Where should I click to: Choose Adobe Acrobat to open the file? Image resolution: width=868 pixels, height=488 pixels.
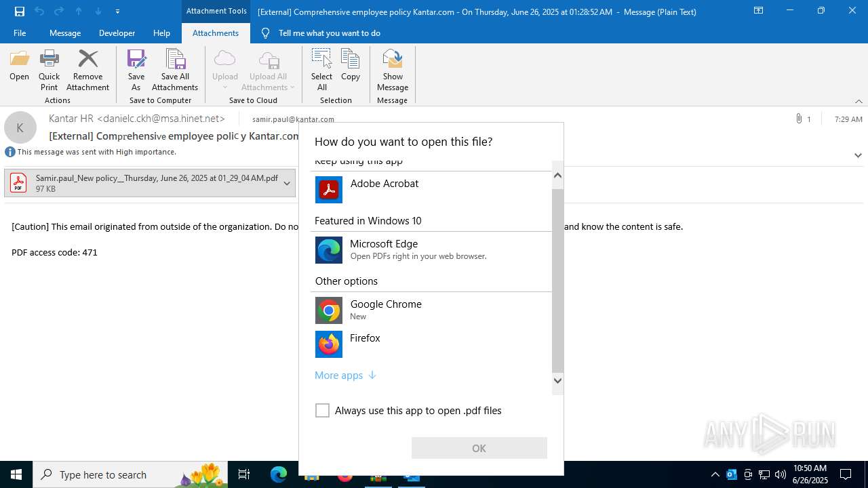[x=431, y=190]
